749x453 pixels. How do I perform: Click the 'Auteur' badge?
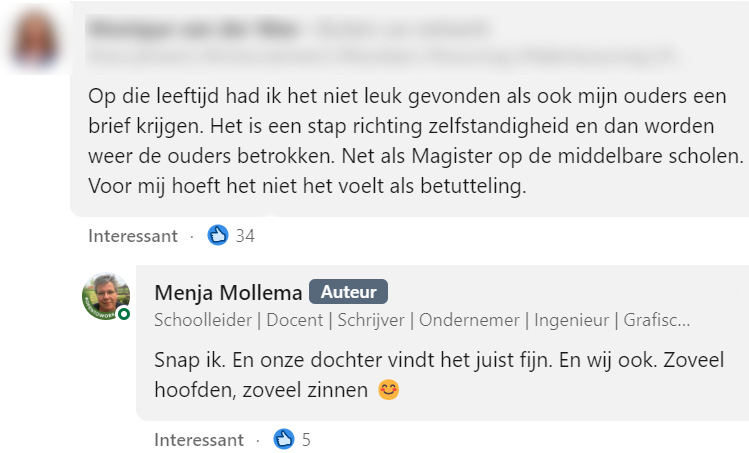[348, 292]
